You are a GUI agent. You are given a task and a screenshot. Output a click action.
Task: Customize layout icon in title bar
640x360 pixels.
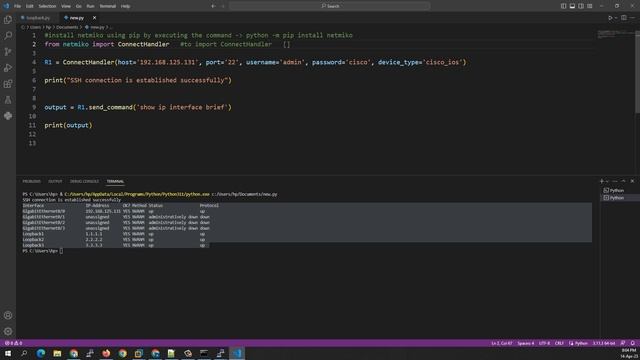click(x=589, y=6)
